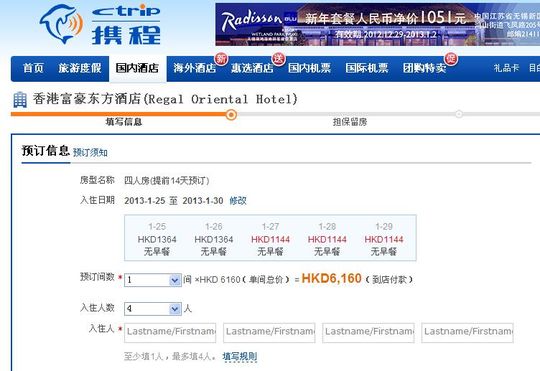The width and height of the screenshot is (540, 371).
Task: Click the first guest name input field
Action: pos(170,332)
